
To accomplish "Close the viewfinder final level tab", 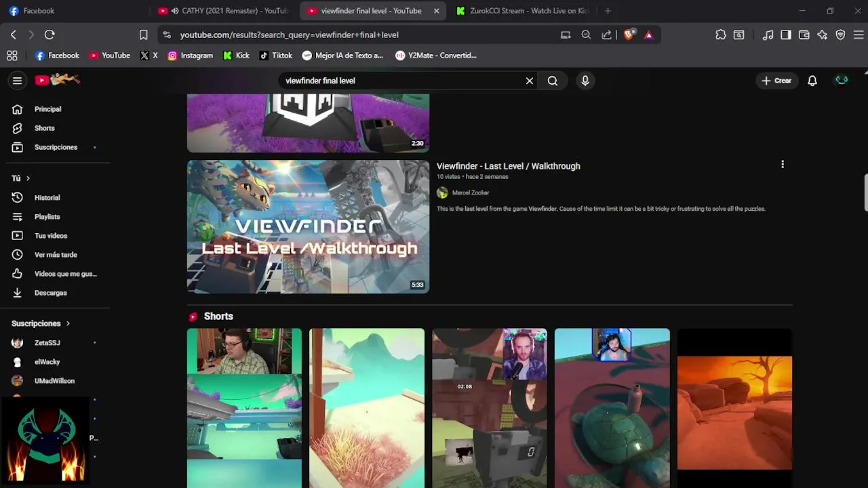I will (437, 11).
